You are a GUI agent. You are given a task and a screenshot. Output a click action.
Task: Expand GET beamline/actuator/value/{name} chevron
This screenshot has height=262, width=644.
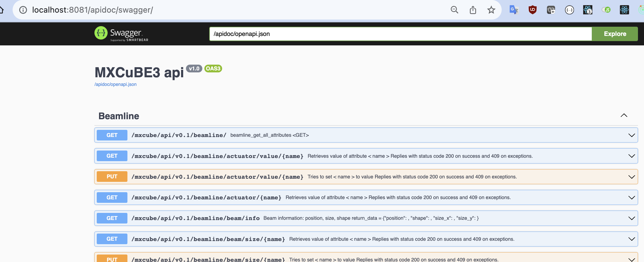coord(632,156)
